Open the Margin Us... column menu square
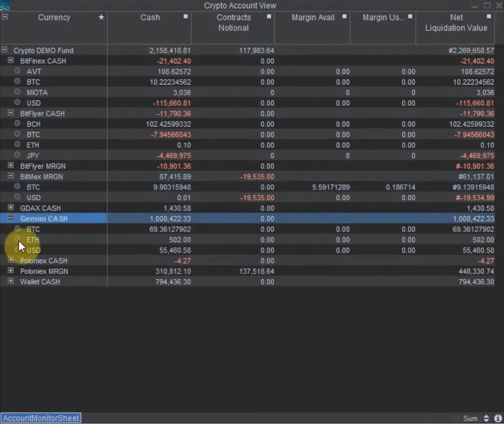This screenshot has width=504, height=424. tap(410, 17)
